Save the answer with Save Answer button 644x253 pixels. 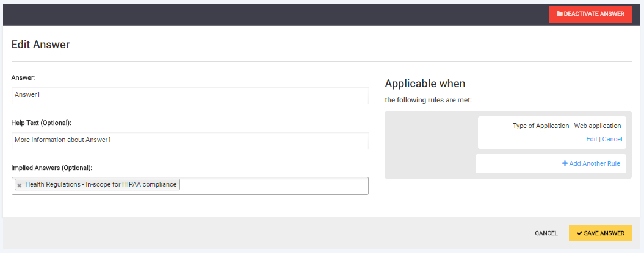click(600, 233)
